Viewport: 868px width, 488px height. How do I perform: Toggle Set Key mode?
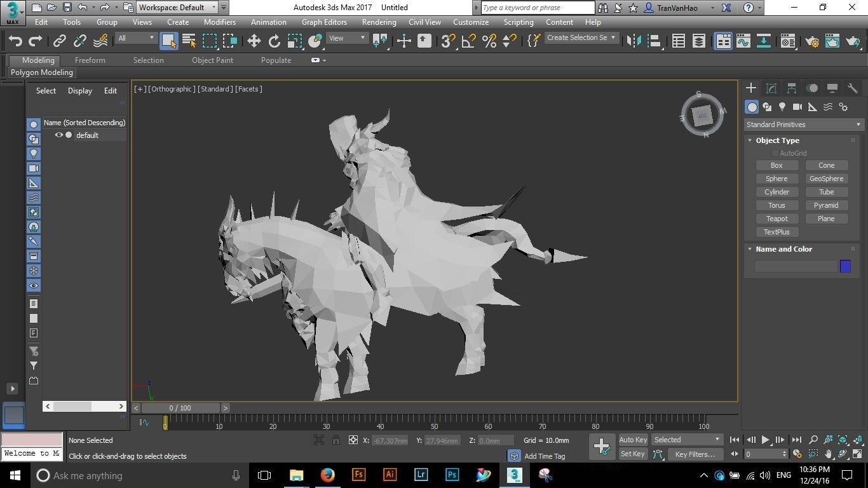pyautogui.click(x=633, y=454)
